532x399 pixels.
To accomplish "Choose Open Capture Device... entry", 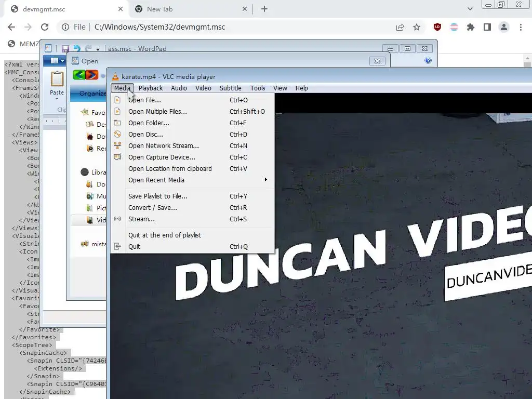I will (192, 157).
